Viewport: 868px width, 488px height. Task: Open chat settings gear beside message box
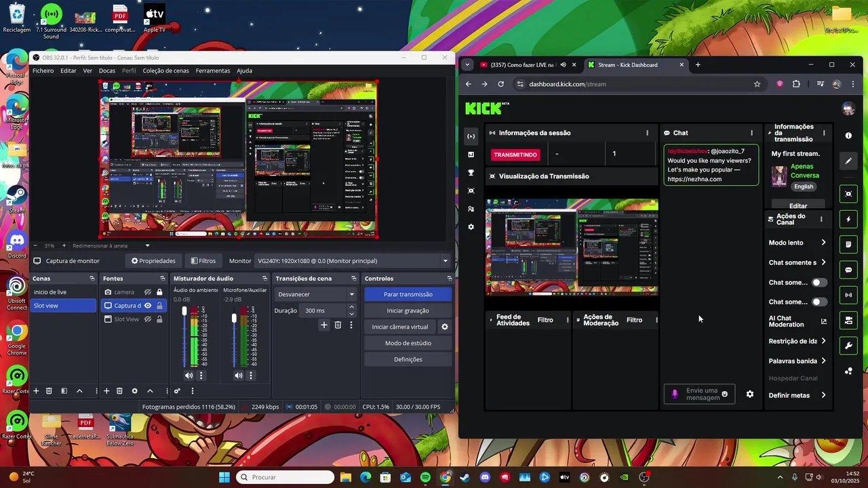pyautogui.click(x=750, y=394)
